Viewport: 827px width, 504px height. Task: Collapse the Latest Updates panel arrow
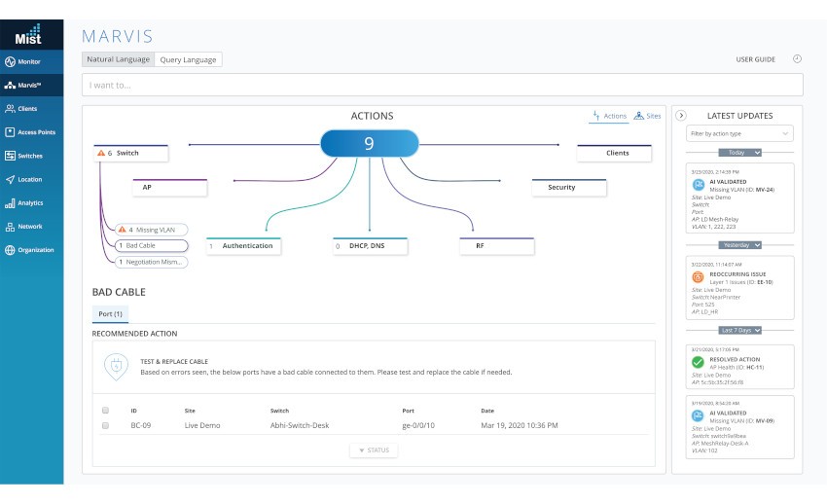681,116
